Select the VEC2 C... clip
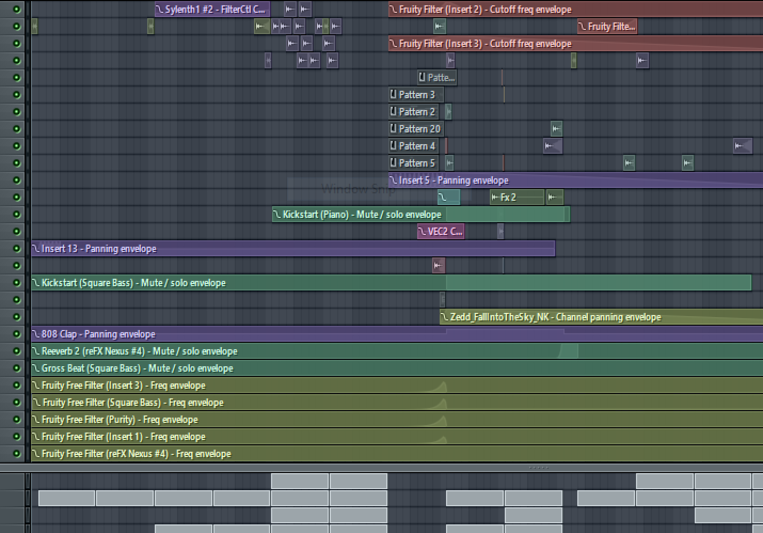This screenshot has height=533, width=763. [441, 231]
